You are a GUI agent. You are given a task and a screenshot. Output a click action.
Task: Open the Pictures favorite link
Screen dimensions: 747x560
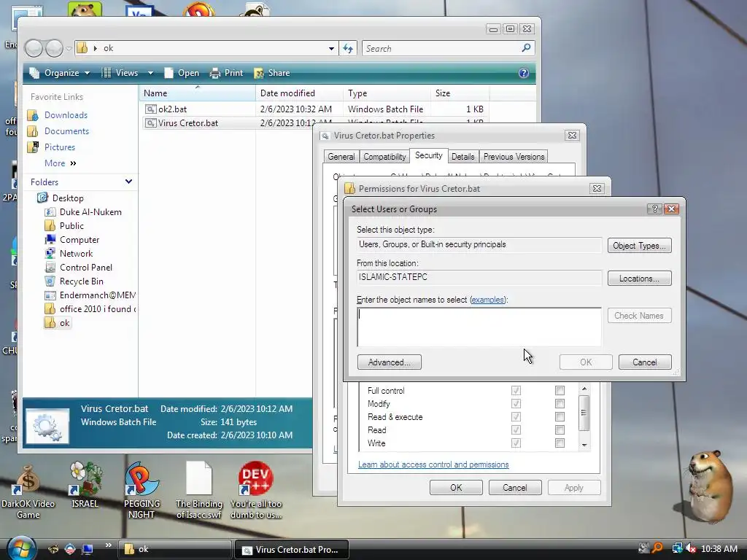(60, 147)
